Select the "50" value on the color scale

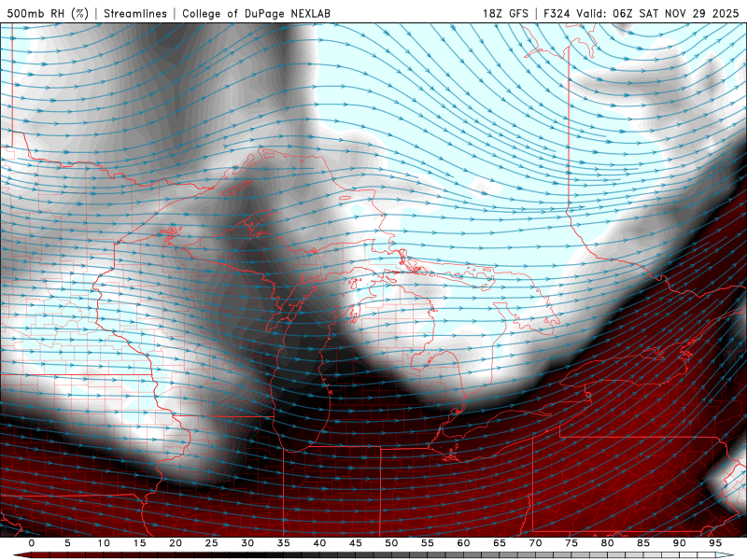[x=391, y=543]
